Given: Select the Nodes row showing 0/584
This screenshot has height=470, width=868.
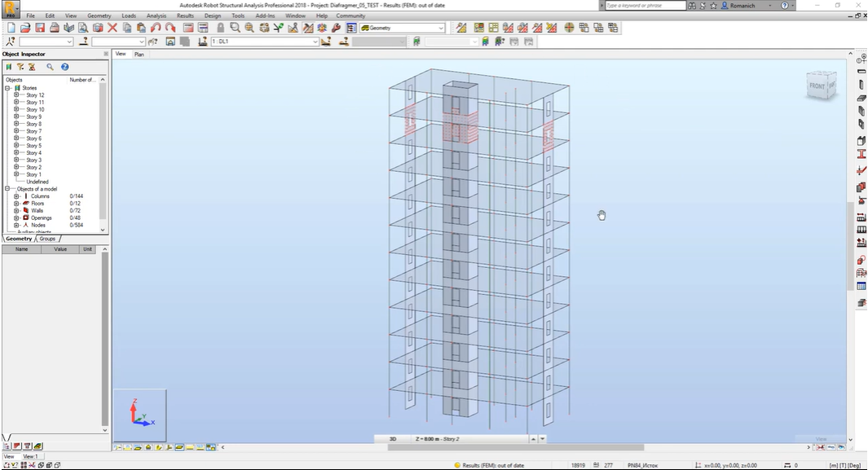Looking at the screenshot, I should pyautogui.click(x=53, y=225).
